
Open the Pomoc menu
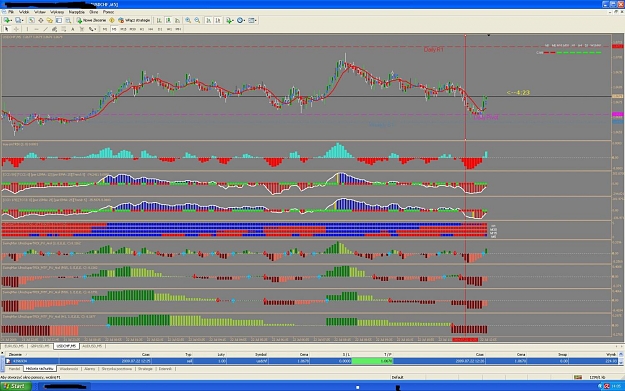[x=108, y=12]
